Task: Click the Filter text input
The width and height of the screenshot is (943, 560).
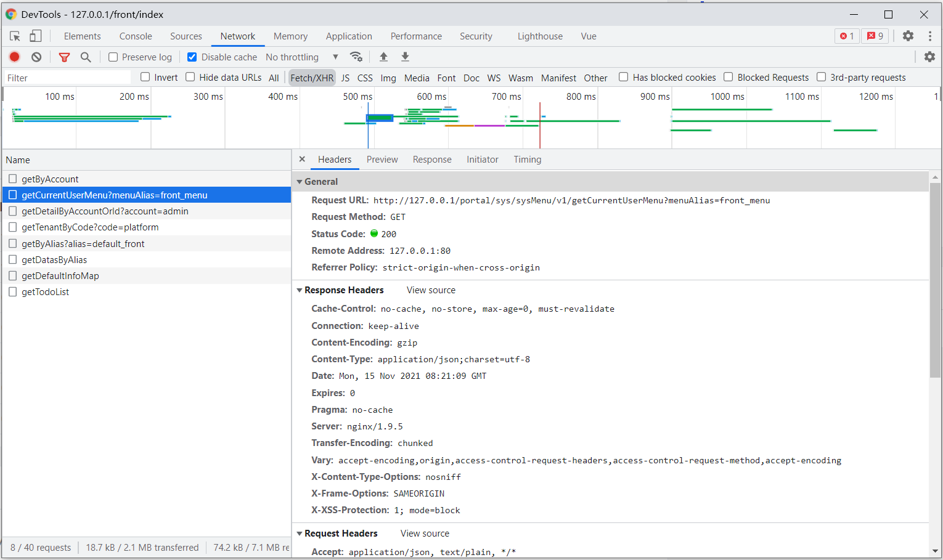Action: click(x=67, y=78)
